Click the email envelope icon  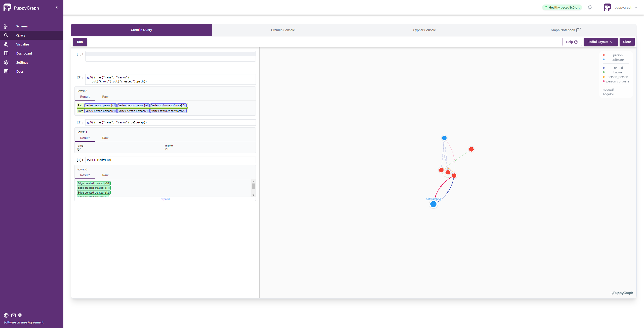click(x=14, y=315)
